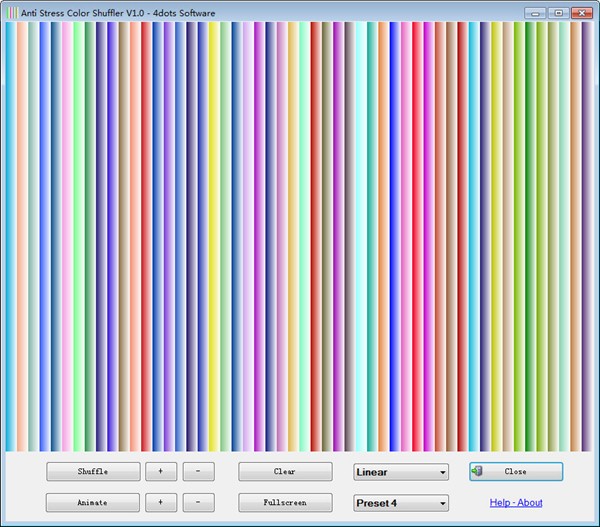Close window using title bar X
Image resolution: width=600 pixels, height=527 pixels.
[x=580, y=12]
